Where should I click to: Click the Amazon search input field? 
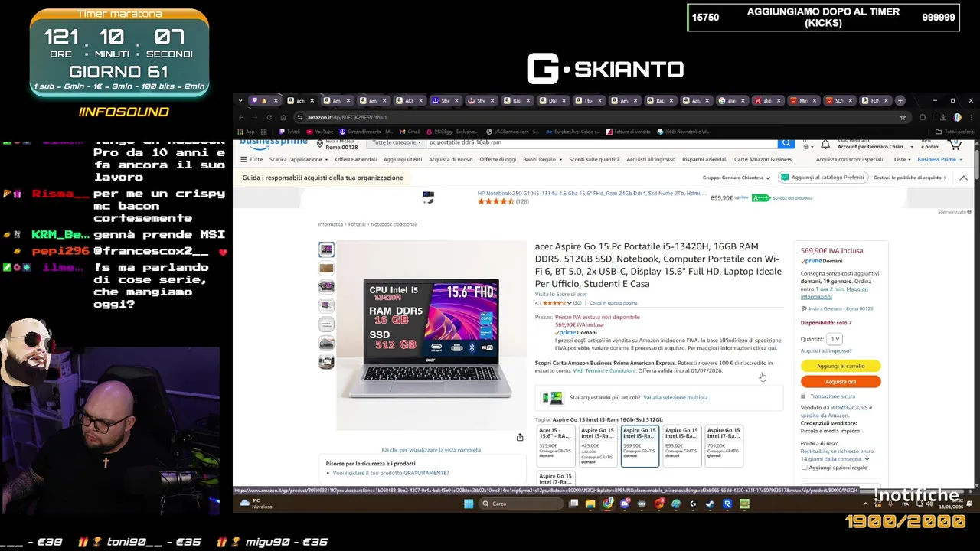pyautogui.click(x=602, y=142)
